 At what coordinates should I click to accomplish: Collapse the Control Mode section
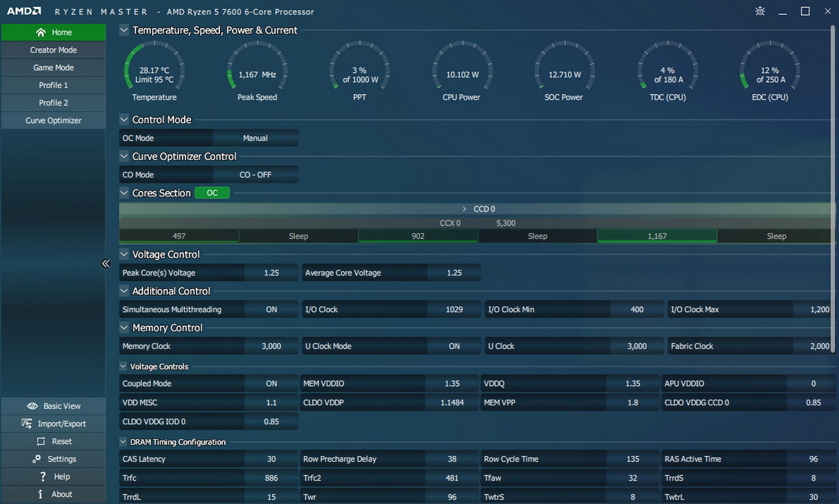(x=124, y=120)
